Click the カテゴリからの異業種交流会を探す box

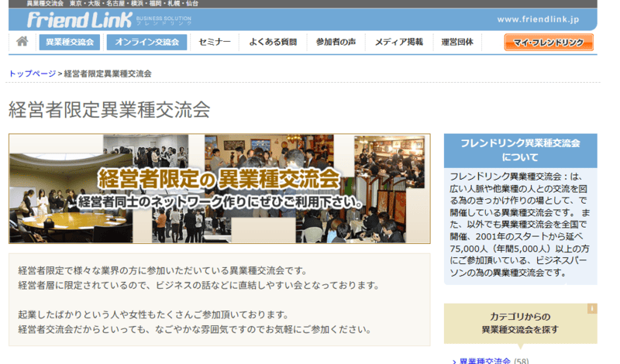pos(520,323)
